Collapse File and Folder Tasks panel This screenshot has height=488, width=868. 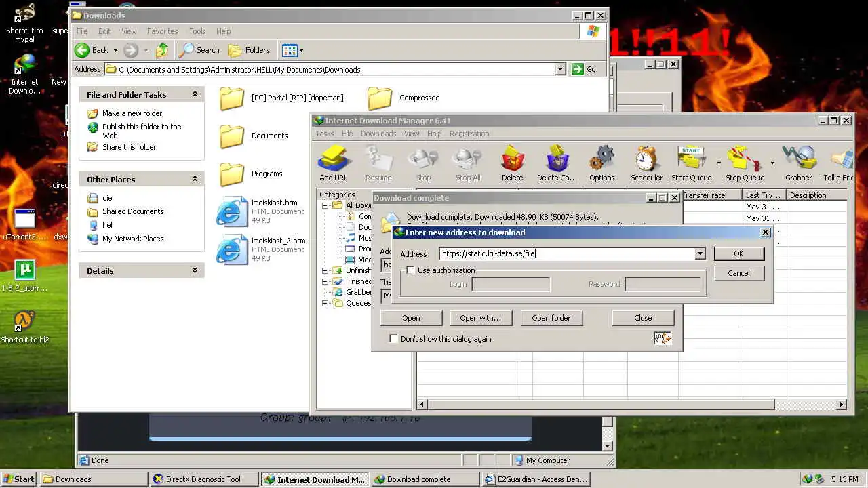tap(195, 94)
